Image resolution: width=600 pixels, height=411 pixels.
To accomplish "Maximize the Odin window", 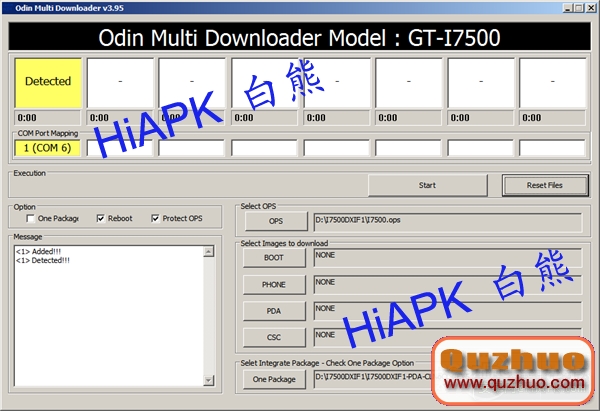I will tap(579, 8).
